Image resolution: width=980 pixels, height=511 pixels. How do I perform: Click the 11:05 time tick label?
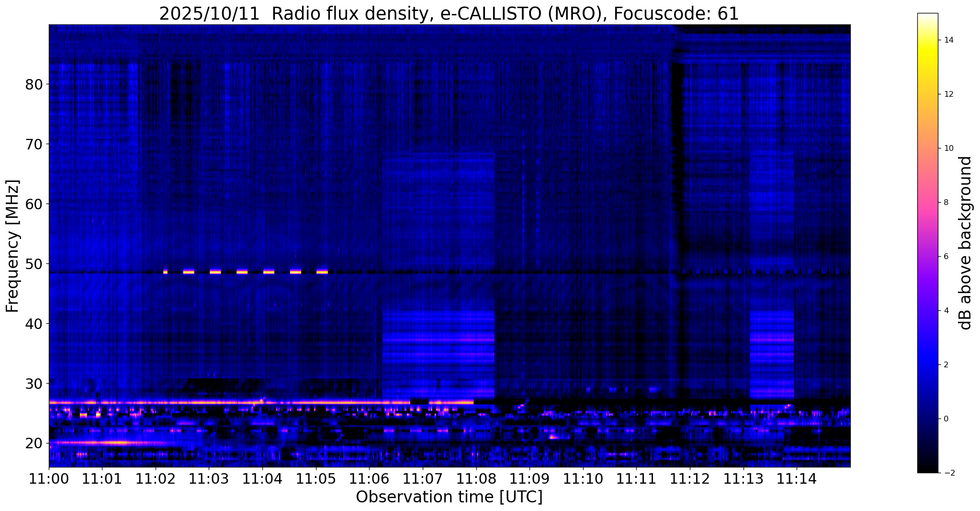coord(316,479)
